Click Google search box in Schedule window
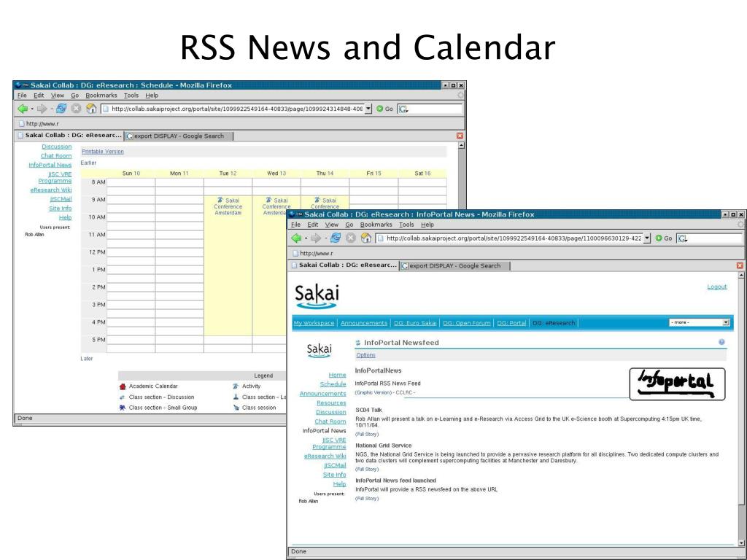 point(430,109)
